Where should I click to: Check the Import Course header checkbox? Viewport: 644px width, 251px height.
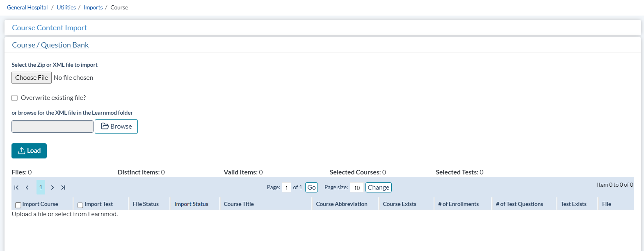(x=18, y=205)
